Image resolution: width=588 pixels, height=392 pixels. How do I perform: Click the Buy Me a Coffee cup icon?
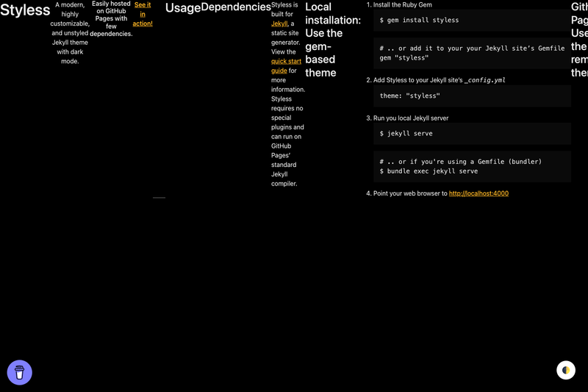point(20,372)
